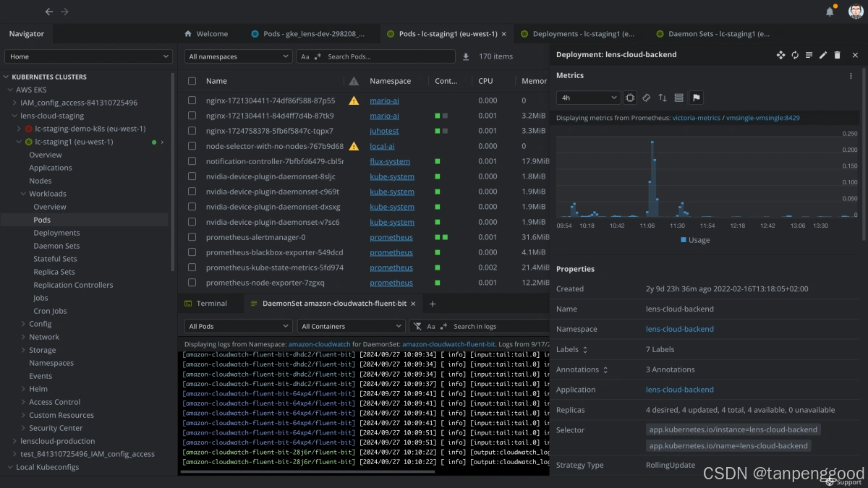Open the amazon-cloudwatch namespace link in logs
The height and width of the screenshot is (488, 868).
tap(320, 345)
